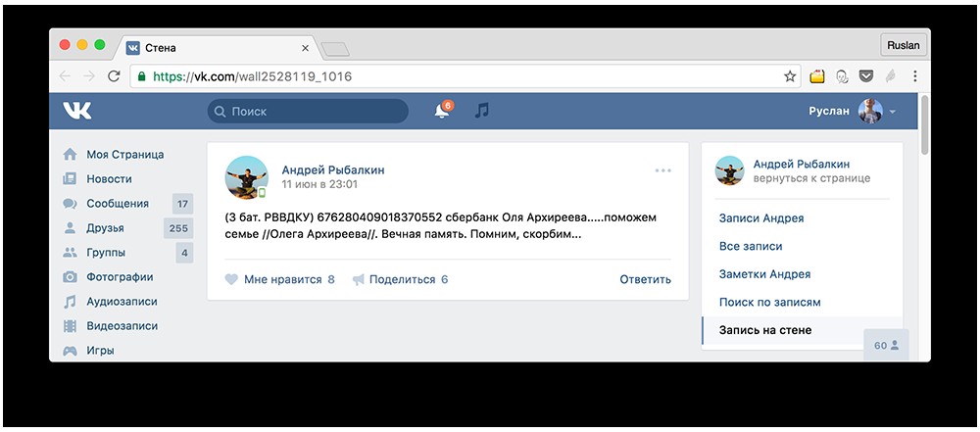Click the person icon beside Друзья
Screen dimensions: 980x432
pos(70,228)
